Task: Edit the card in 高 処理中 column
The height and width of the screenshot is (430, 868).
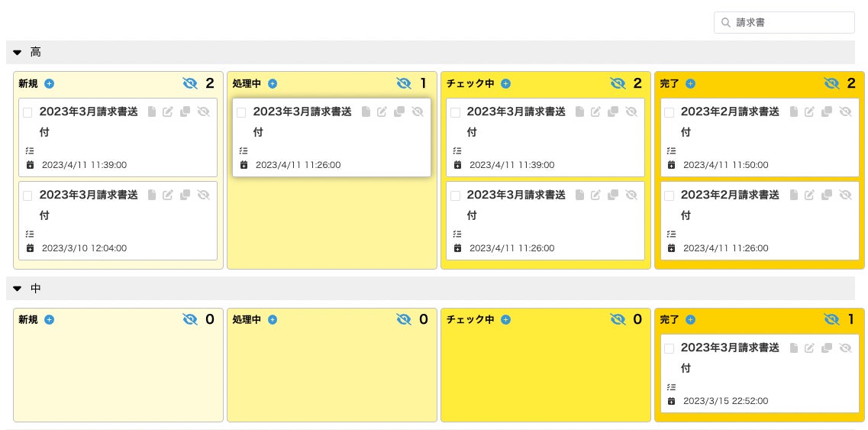Action: [x=382, y=112]
